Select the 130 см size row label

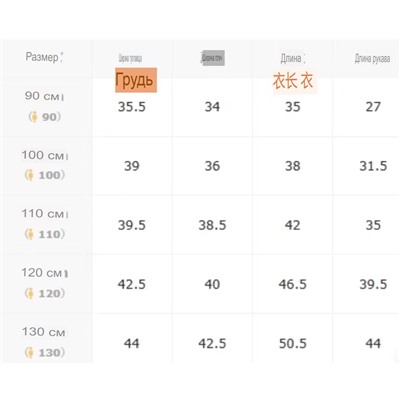point(44,332)
